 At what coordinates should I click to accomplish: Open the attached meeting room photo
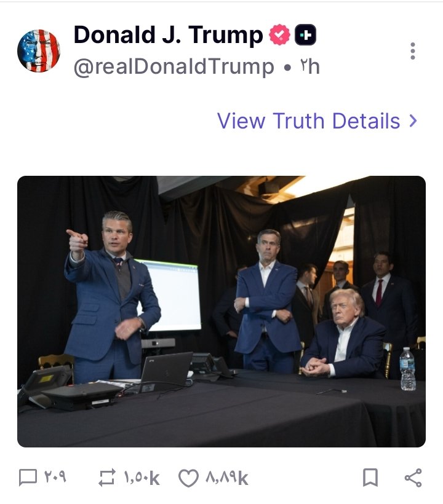221,311
